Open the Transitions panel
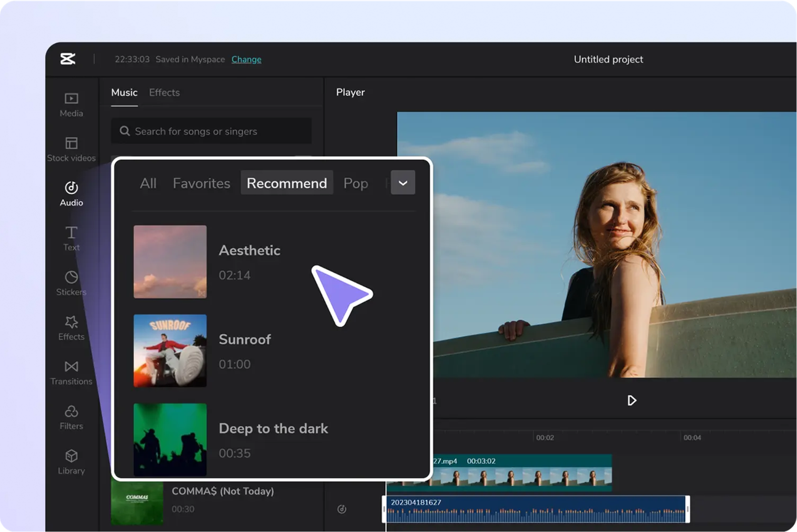This screenshot has width=797, height=532. click(x=71, y=373)
